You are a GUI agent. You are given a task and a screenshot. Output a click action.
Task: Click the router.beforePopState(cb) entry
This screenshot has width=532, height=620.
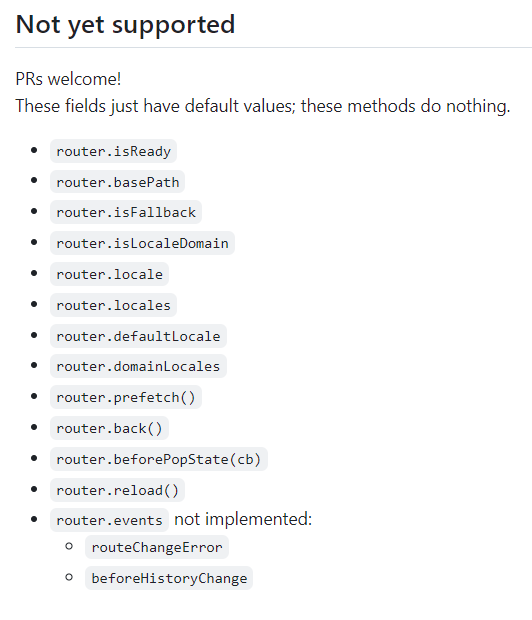click(x=159, y=459)
